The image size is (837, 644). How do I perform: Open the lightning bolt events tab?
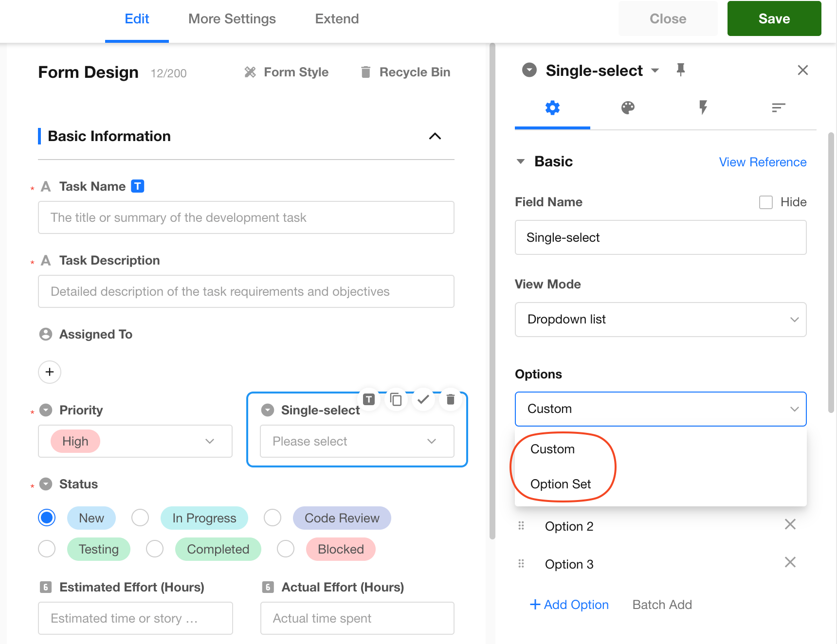[x=703, y=107]
